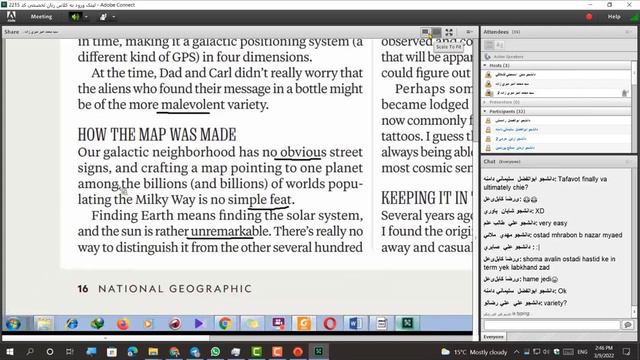
Task: Click the shared-screen file explorer taskbar icon
Action: click(x=44, y=324)
